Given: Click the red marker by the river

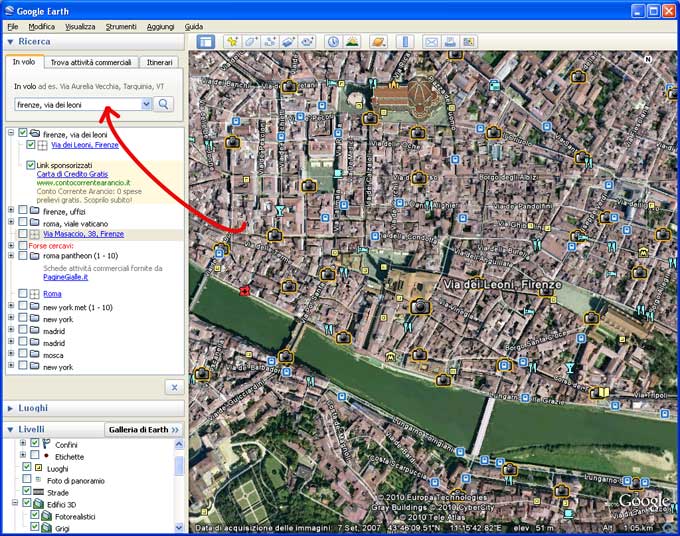Looking at the screenshot, I should tap(245, 291).
